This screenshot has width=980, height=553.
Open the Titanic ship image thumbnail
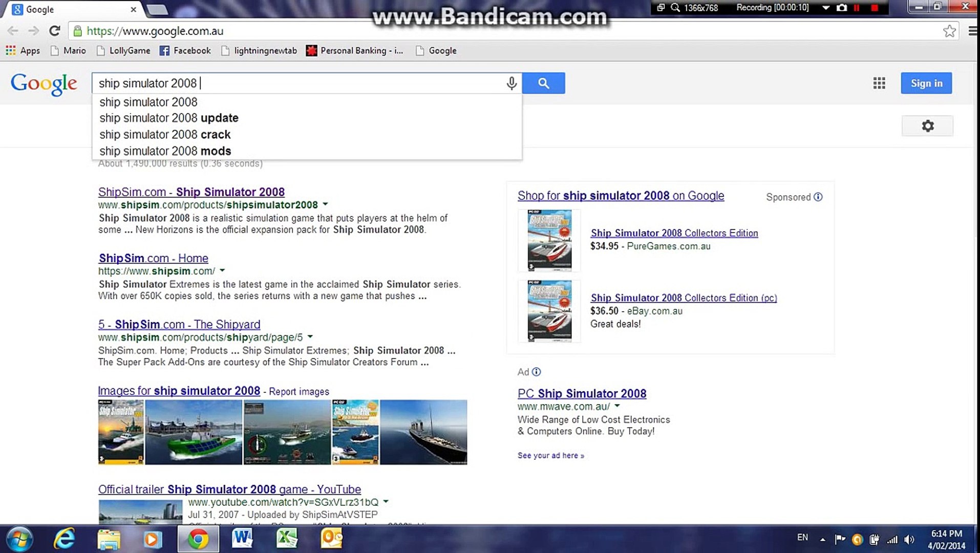point(423,432)
